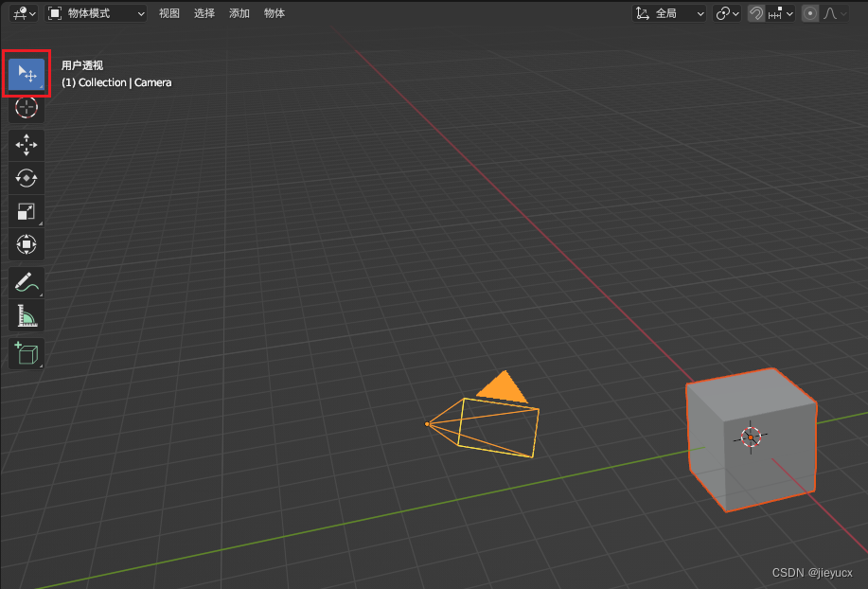Activate the Scale tool
The width and height of the screenshot is (868, 589).
click(x=27, y=211)
